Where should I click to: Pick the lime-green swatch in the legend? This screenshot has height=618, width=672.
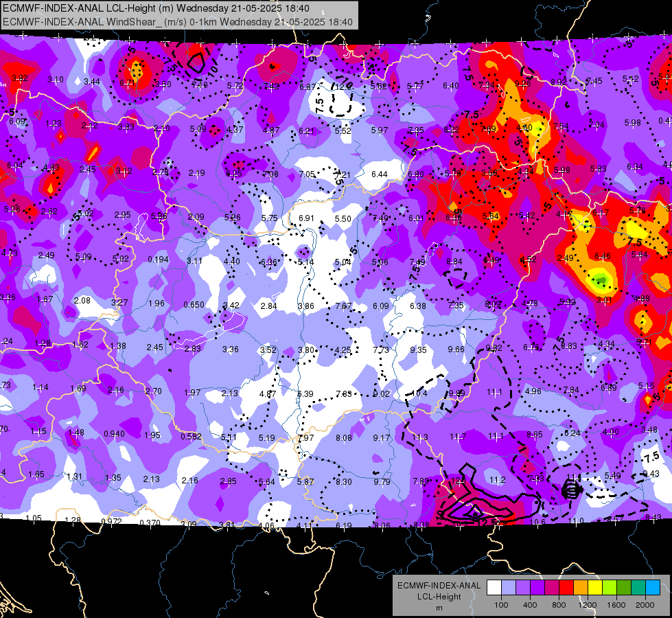point(610,588)
